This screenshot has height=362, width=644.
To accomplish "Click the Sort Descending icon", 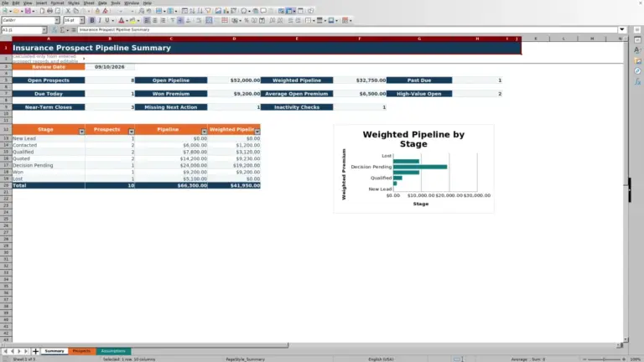I will (200, 11).
